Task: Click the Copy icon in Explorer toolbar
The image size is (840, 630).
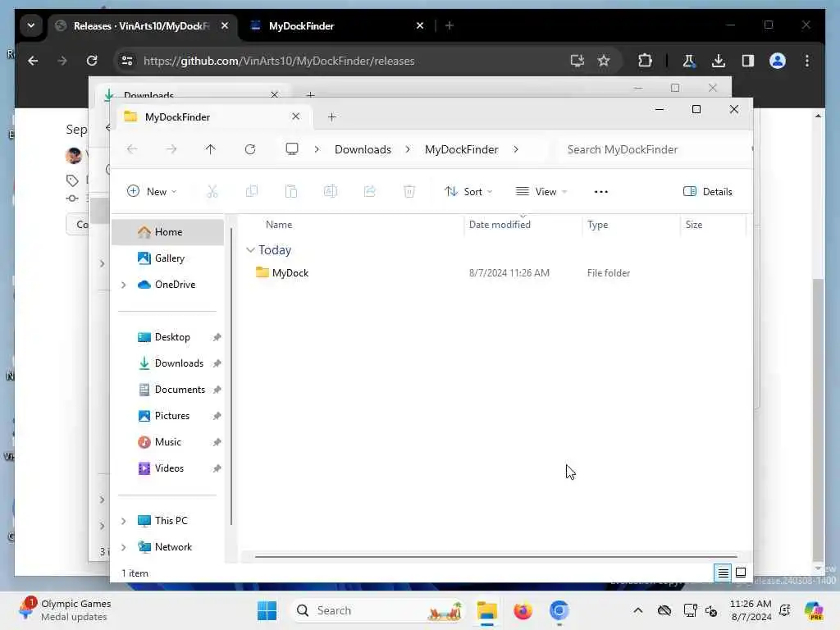Action: click(x=251, y=191)
